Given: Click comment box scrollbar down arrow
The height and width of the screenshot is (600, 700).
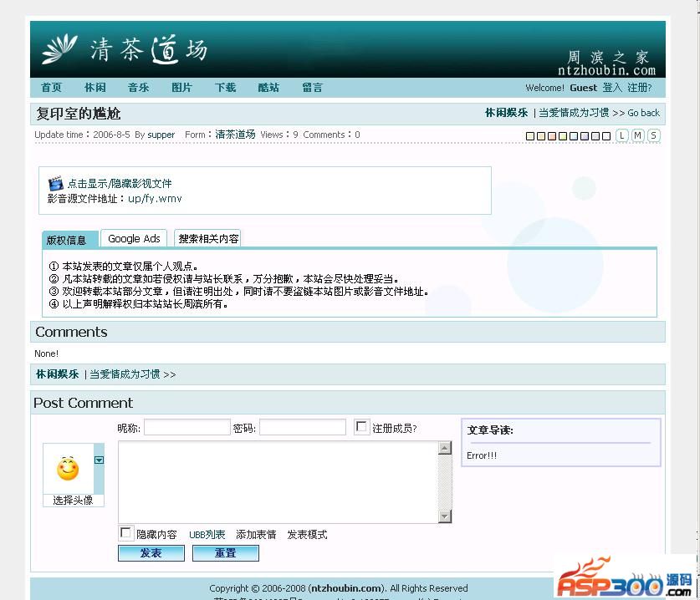Looking at the screenshot, I should coord(445,516).
